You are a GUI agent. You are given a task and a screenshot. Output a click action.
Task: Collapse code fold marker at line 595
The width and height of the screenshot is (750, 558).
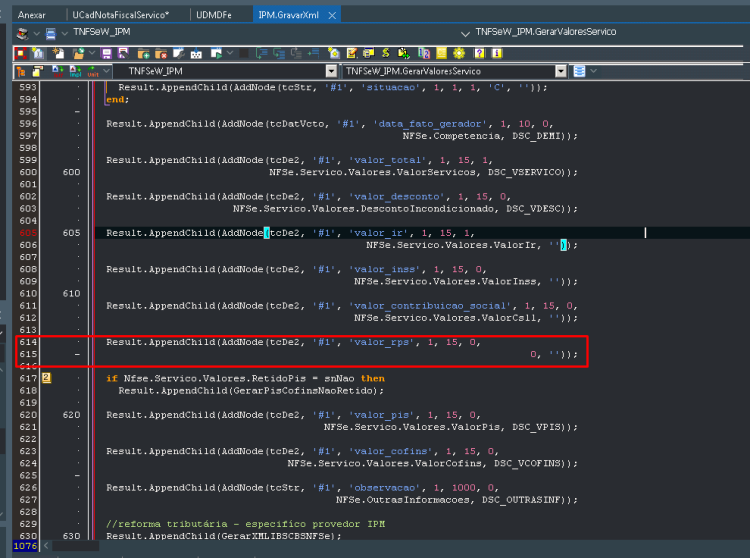click(77, 111)
